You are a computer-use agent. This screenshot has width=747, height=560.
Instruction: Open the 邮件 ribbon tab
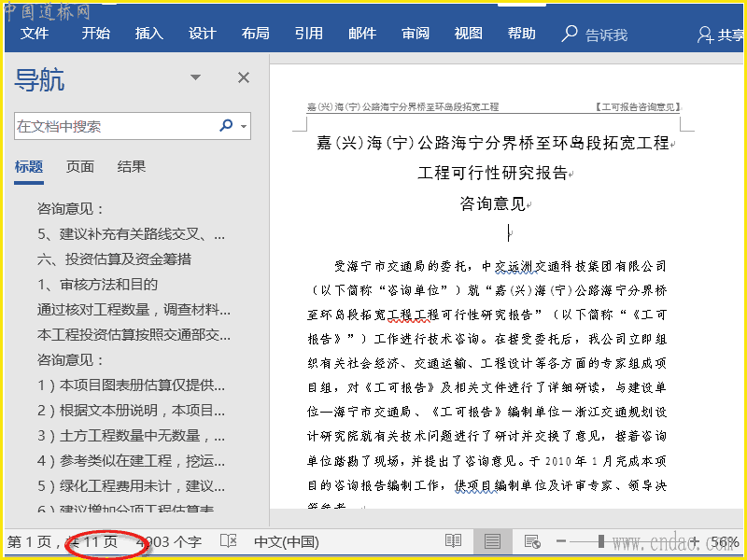[x=362, y=34]
